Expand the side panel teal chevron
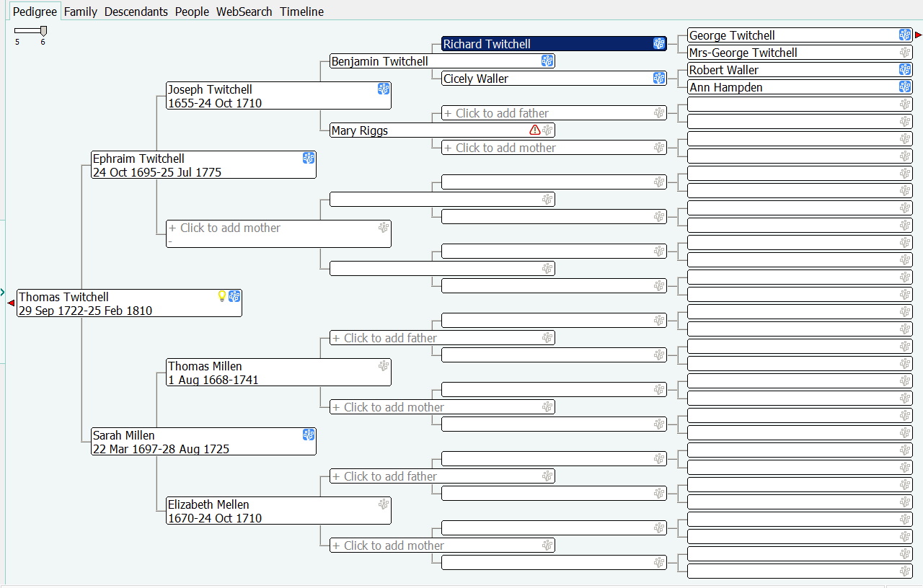The width and height of the screenshot is (923, 588). coord(3,292)
